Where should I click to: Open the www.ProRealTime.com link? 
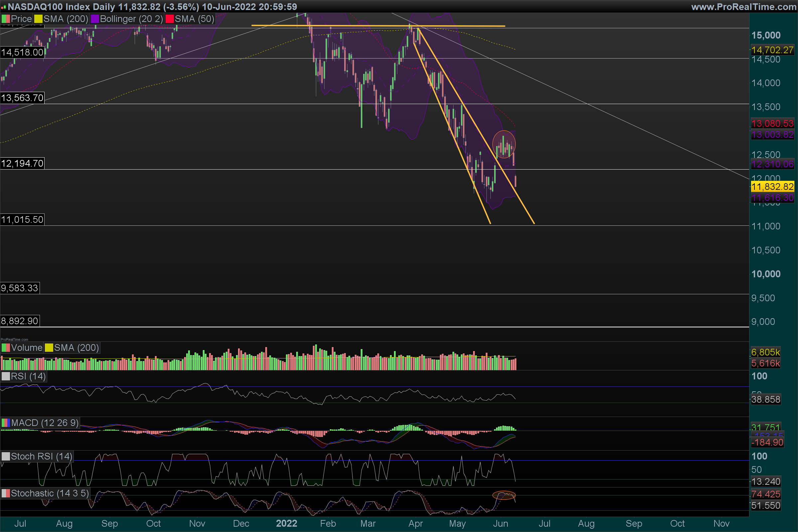743,7
